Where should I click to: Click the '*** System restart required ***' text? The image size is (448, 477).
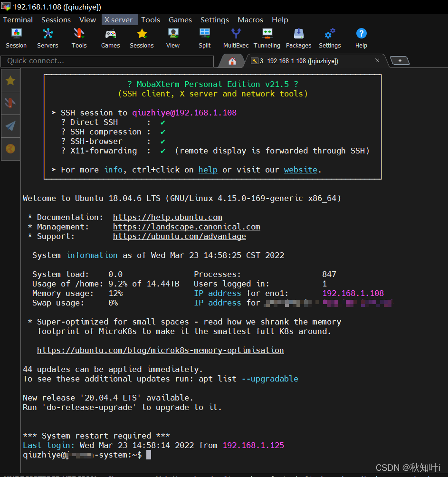(x=96, y=436)
